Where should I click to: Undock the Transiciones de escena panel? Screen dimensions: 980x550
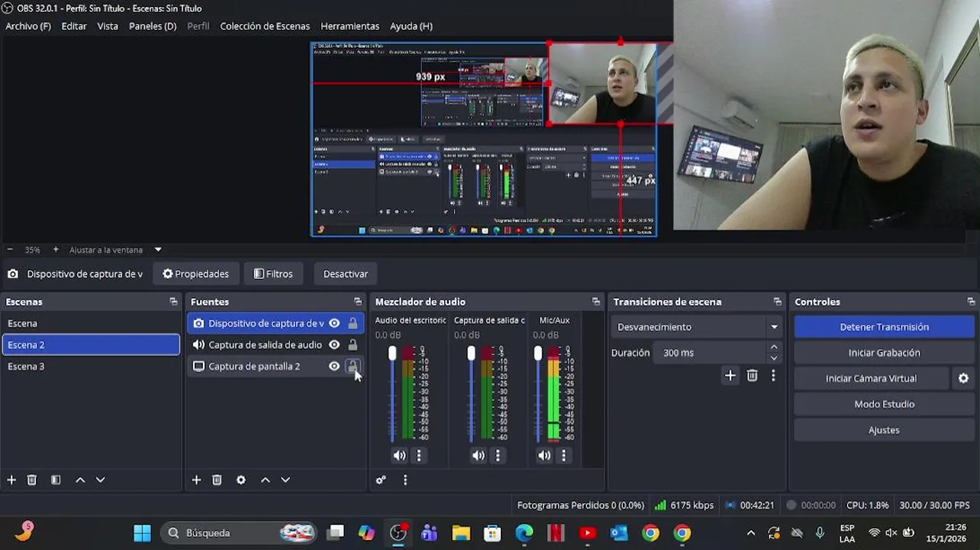[x=778, y=302]
